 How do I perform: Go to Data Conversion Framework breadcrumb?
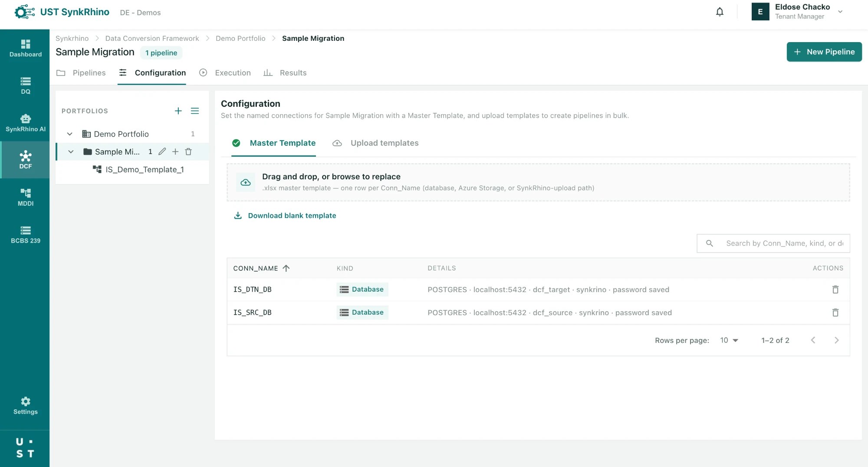[152, 38]
